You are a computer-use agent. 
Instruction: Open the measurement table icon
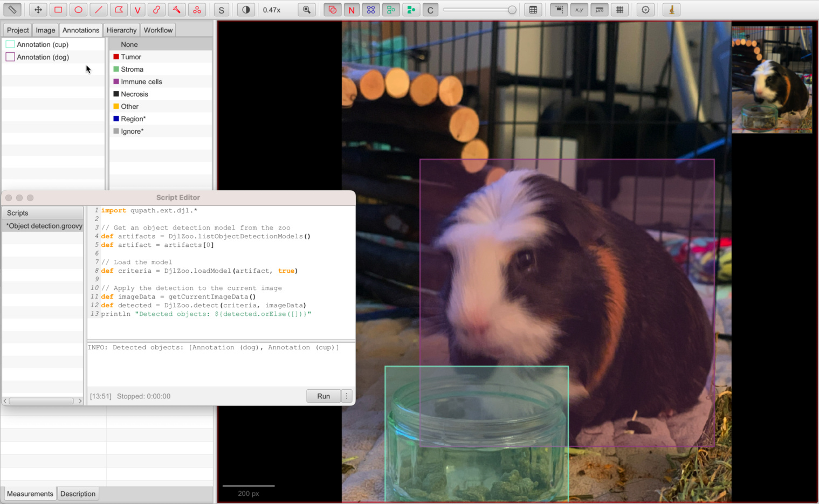pyautogui.click(x=533, y=10)
